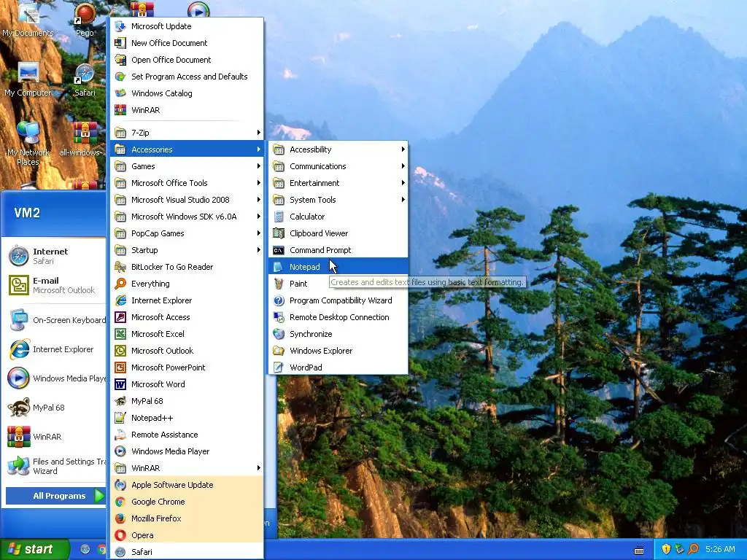This screenshot has width=747, height=560.
Task: Open Paint in Accessories submenu
Action: pos(338,284)
